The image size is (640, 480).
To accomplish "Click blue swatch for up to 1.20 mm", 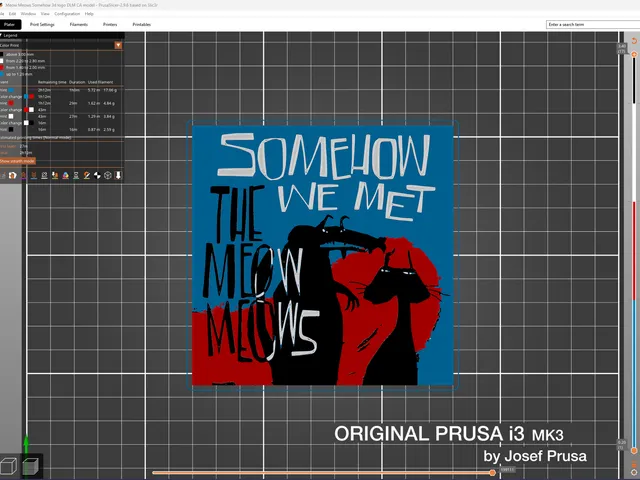I will pos(2,74).
